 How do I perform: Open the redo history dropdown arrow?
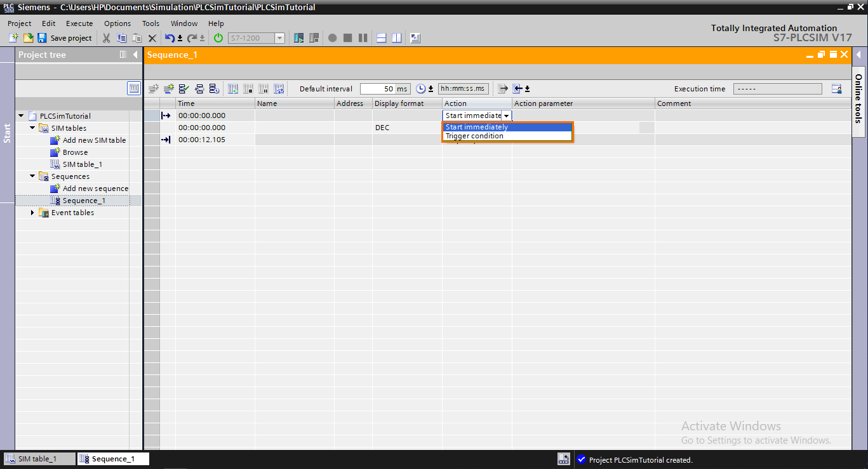click(202, 38)
